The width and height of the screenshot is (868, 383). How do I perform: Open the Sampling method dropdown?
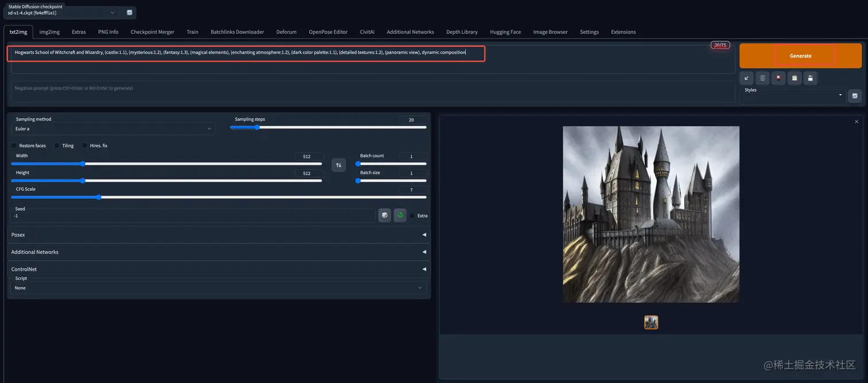pos(114,129)
